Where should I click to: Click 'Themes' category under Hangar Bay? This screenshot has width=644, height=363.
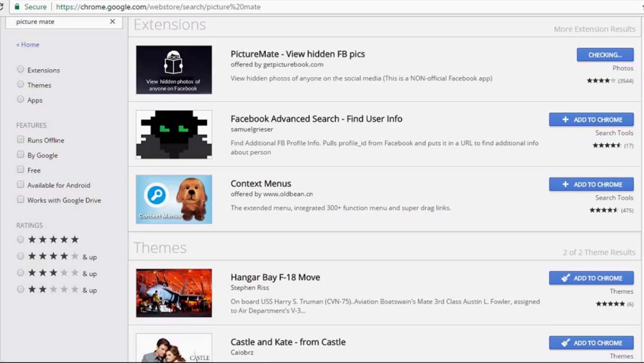point(622,291)
